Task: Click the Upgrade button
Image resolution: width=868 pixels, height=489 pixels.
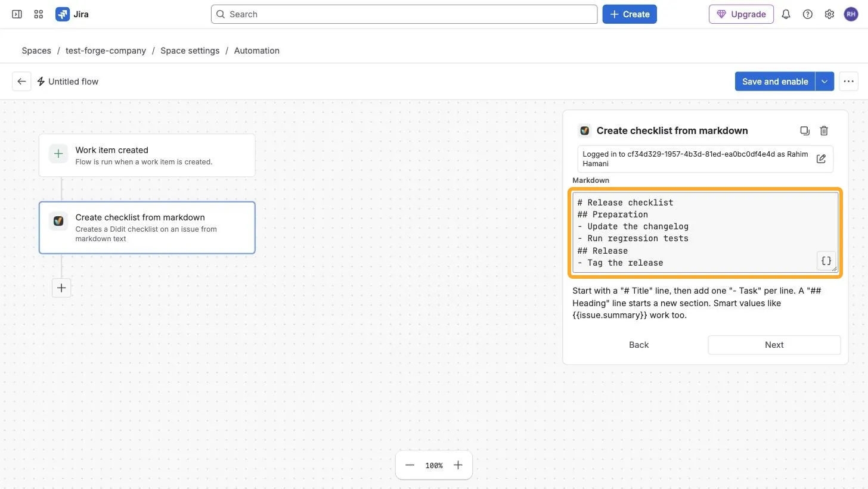Action: pyautogui.click(x=741, y=14)
